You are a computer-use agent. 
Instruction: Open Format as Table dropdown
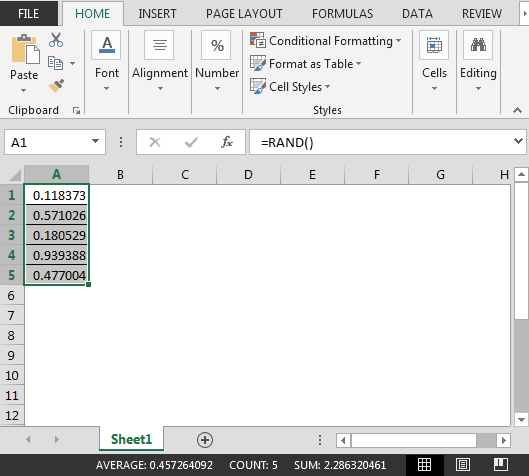click(x=305, y=63)
